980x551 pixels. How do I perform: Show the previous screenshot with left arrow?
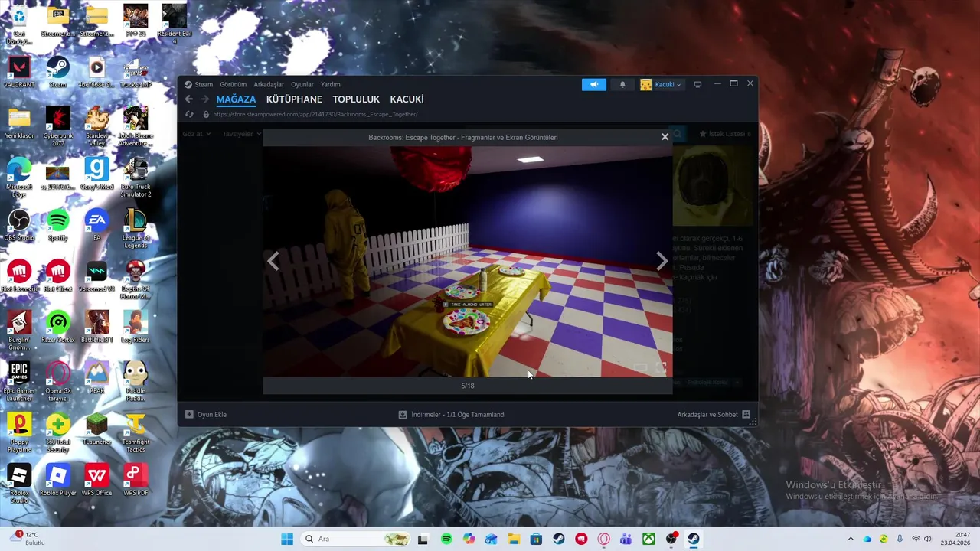point(273,261)
